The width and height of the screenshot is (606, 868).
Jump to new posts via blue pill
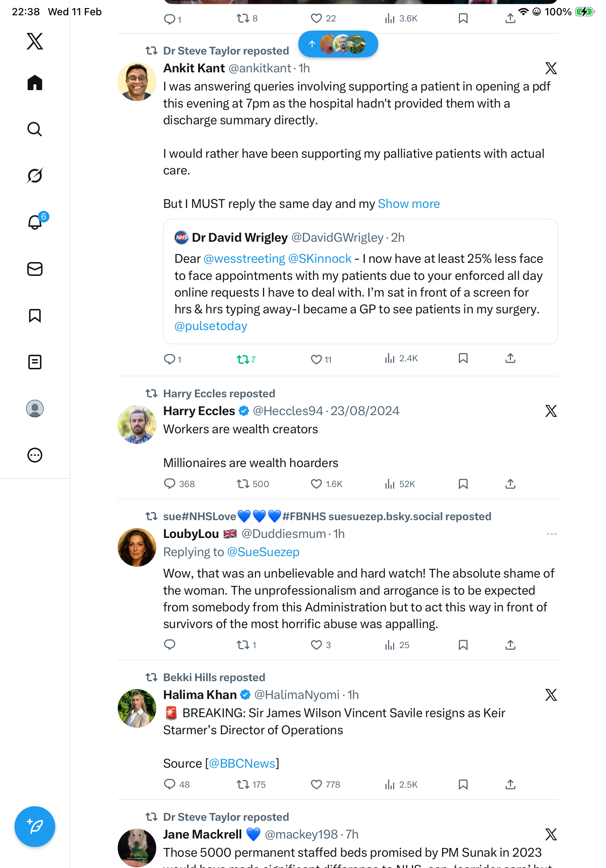(x=338, y=44)
